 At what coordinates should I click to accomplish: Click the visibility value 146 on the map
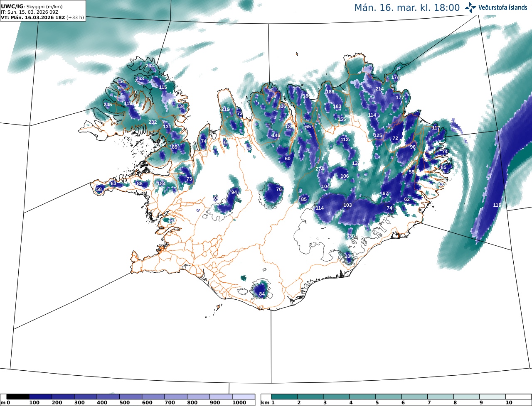click(x=276, y=135)
